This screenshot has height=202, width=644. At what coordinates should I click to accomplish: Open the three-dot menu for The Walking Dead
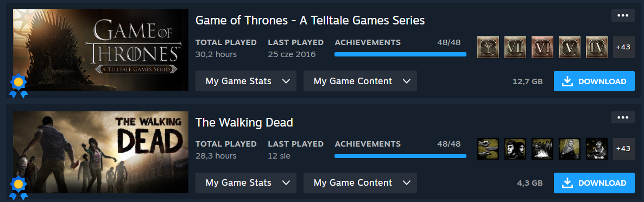coord(623,117)
